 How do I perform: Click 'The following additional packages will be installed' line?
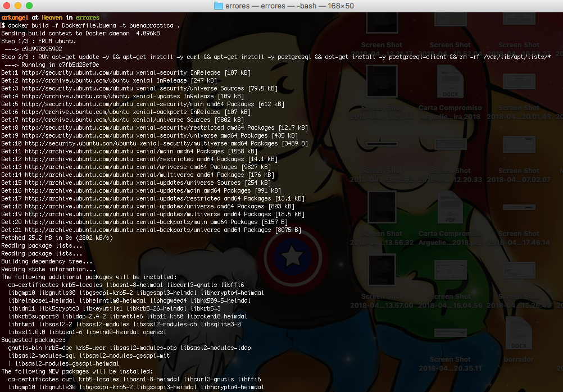(89, 277)
